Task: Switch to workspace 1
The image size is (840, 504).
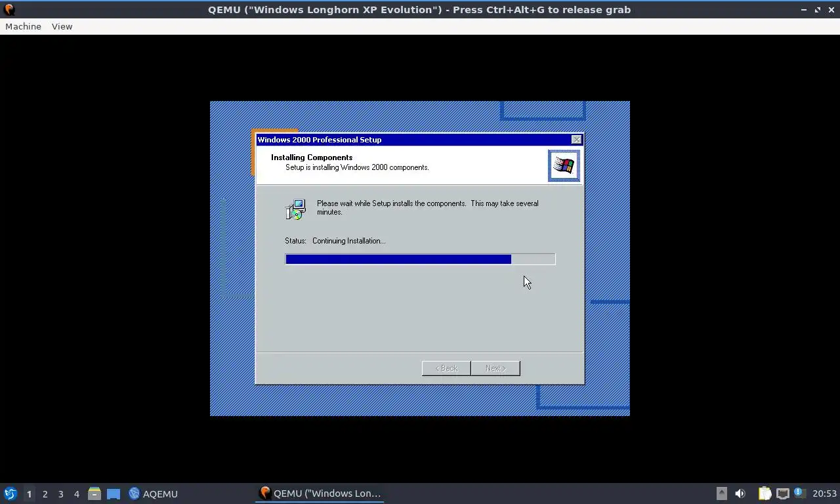Action: pos(29,494)
